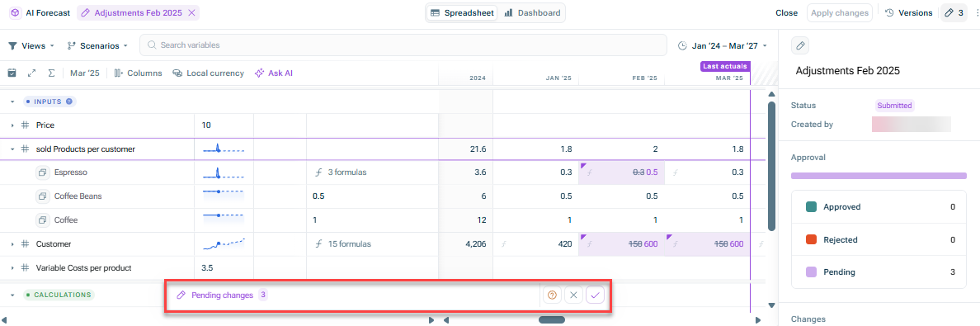Click the Close button in the header
This screenshot has height=326, width=980.
pyautogui.click(x=786, y=12)
